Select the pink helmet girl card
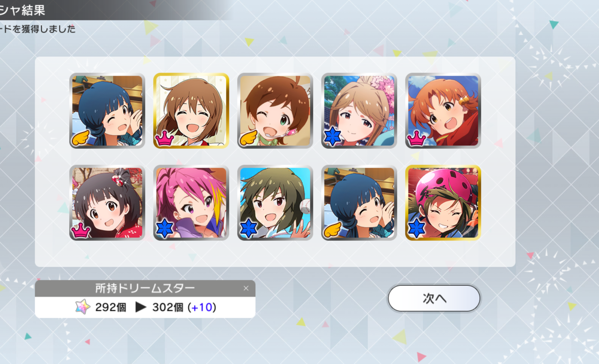The height and width of the screenshot is (364, 599). pyautogui.click(x=443, y=203)
